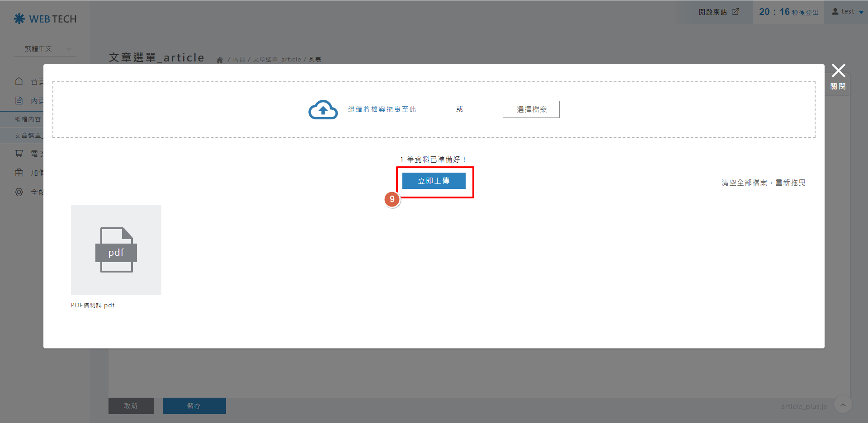Select 編輯內容 in sidebar menu
The width and height of the screenshot is (868, 423).
click(28, 119)
